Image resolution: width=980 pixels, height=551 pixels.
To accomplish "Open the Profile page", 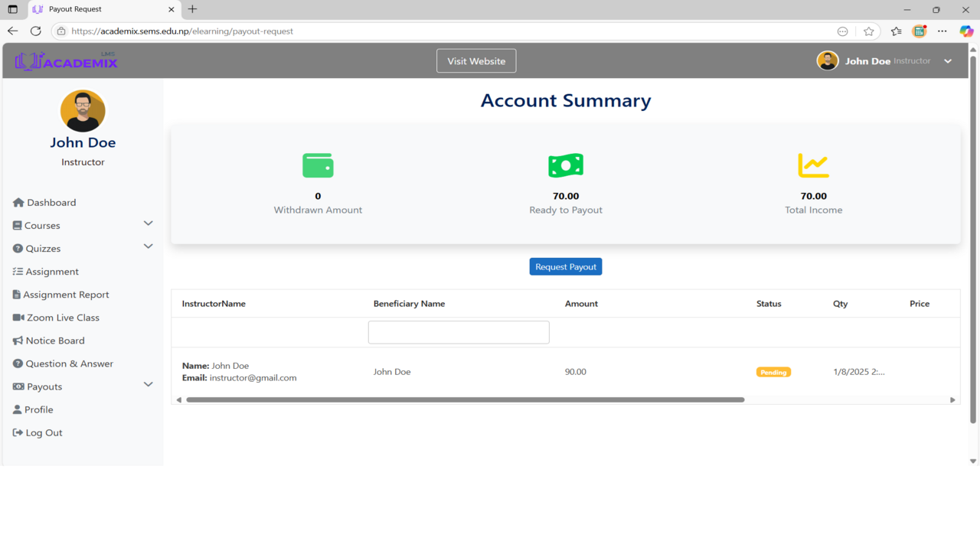I will (x=38, y=409).
